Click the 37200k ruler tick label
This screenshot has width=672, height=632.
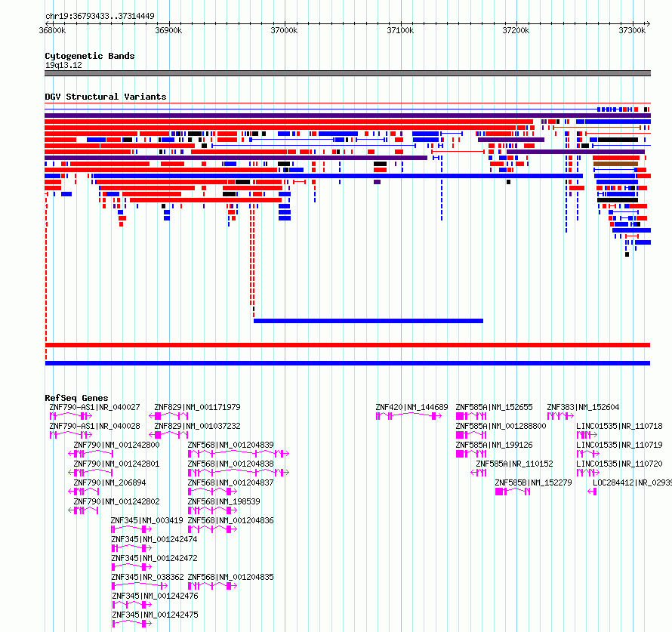[x=516, y=30]
